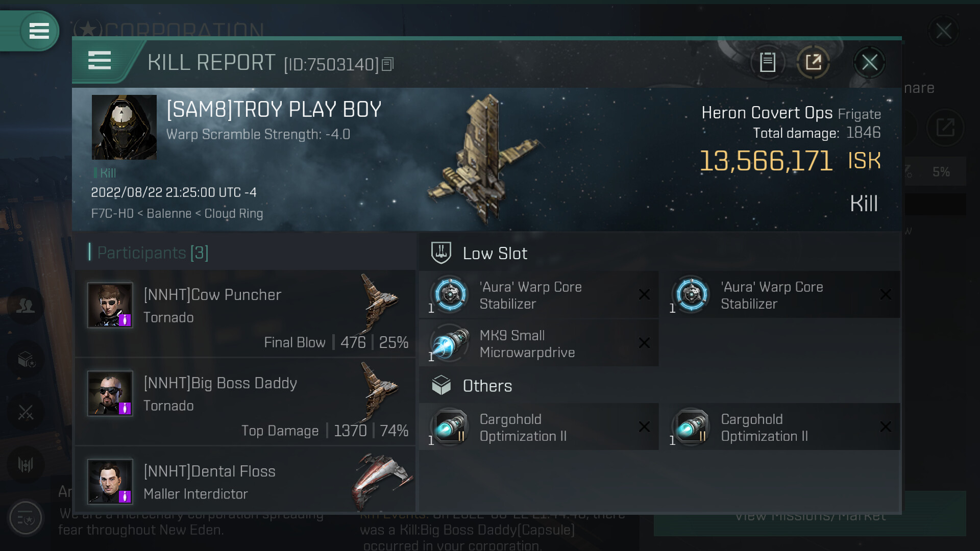Click the Others cube icon
Viewport: 980px width, 551px height.
pyautogui.click(x=441, y=386)
